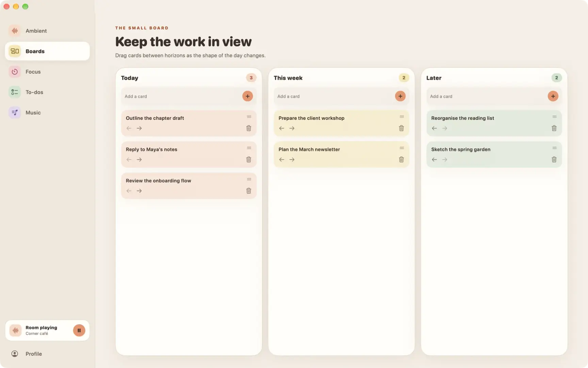Delete 'Review the onboarding flow' card
Viewport: 588px width, 368px height.
pos(249,191)
